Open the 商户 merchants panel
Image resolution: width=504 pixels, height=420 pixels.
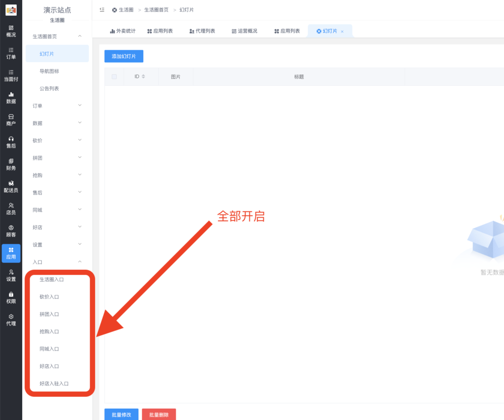pyautogui.click(x=11, y=120)
